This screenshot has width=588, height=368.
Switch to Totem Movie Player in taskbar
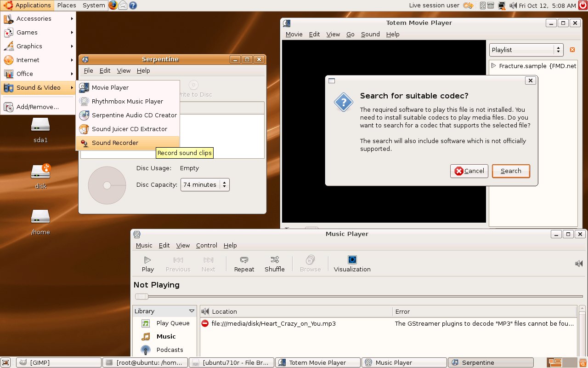click(x=318, y=362)
